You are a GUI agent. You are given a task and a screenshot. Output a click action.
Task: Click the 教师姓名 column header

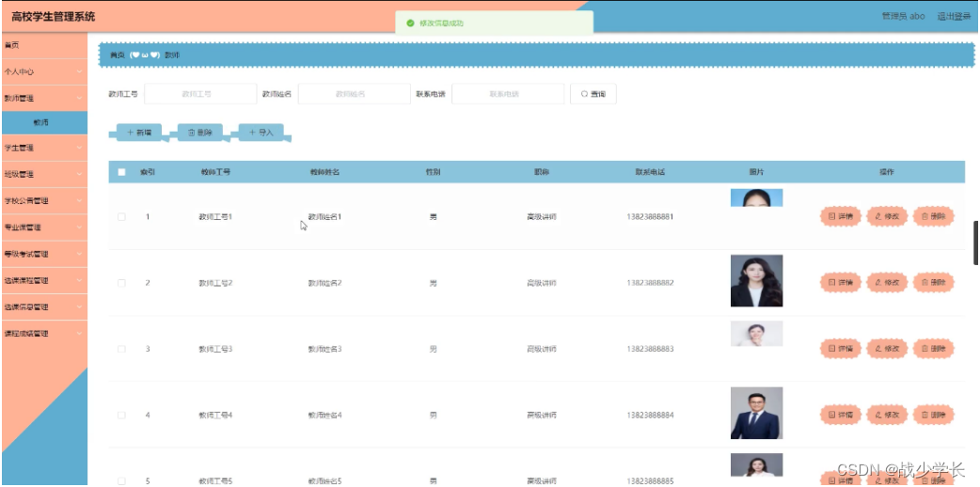(325, 172)
